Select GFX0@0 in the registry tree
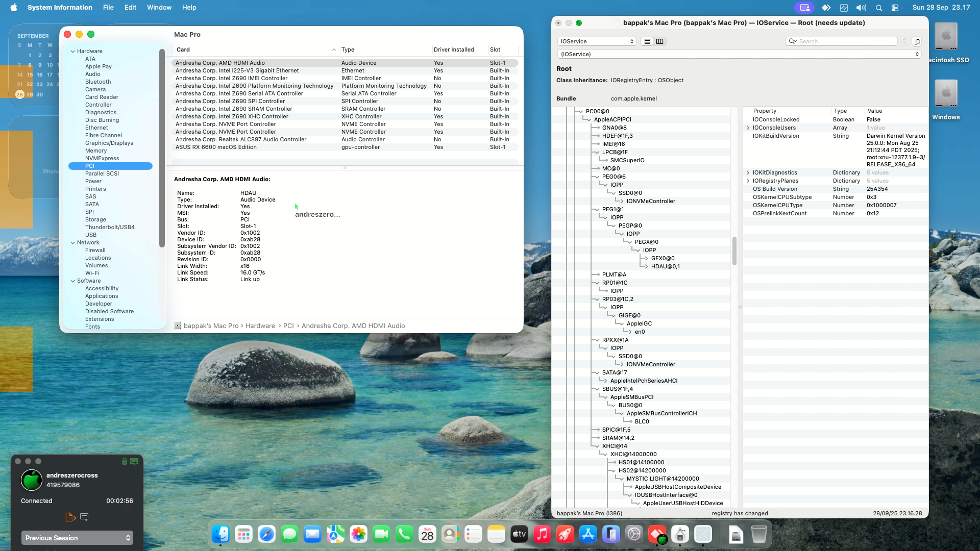The height and width of the screenshot is (551, 980). (663, 258)
